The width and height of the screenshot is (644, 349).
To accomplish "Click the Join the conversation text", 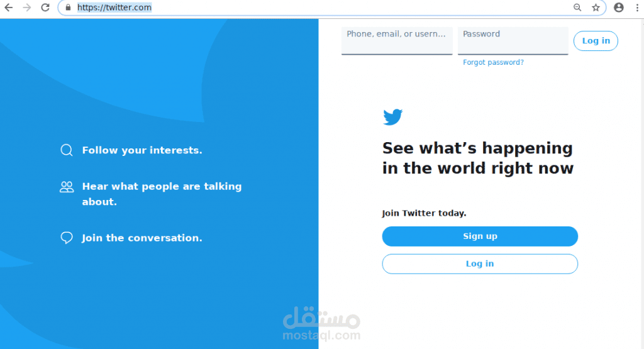I will (x=142, y=238).
